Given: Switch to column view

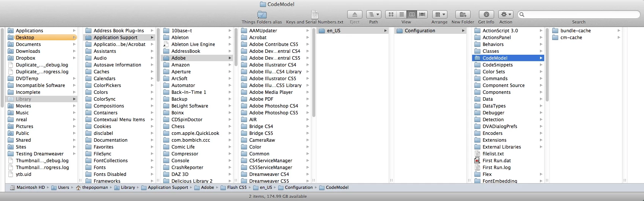Looking at the screenshot, I should pyautogui.click(x=412, y=14).
